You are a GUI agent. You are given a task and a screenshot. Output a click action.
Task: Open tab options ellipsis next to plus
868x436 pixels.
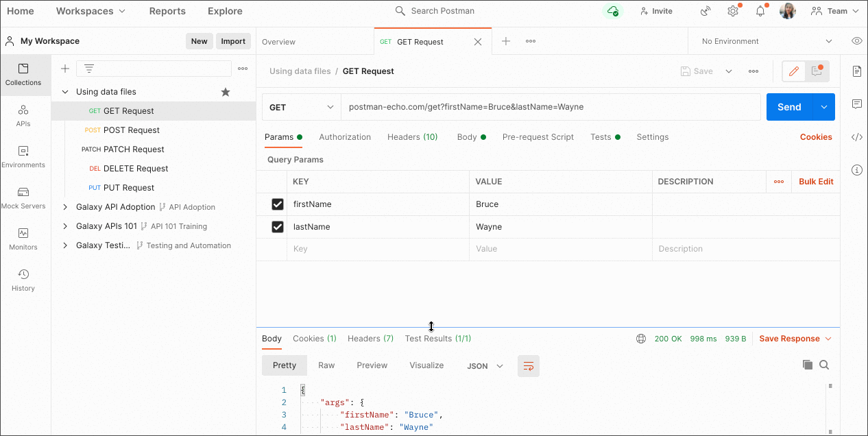tap(531, 41)
